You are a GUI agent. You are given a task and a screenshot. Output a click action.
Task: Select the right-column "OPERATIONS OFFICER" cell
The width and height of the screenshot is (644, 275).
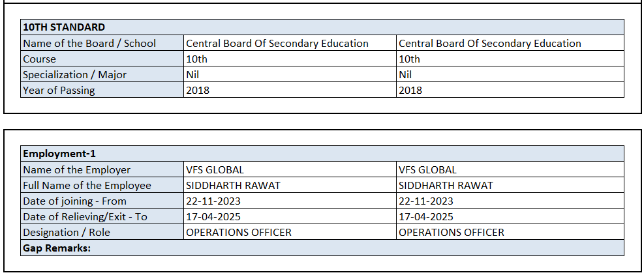coord(451,232)
